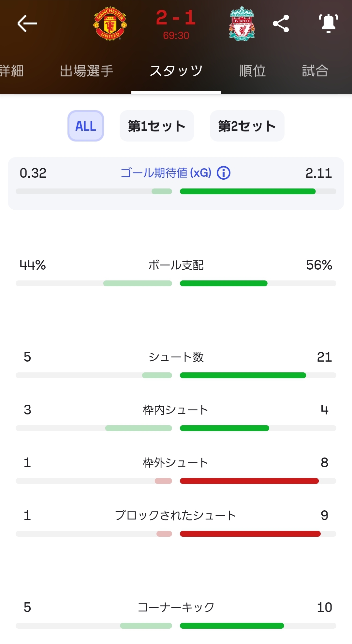Image resolution: width=352 pixels, height=644 pixels.
Task: Open the 試合 tab
Action: point(315,71)
